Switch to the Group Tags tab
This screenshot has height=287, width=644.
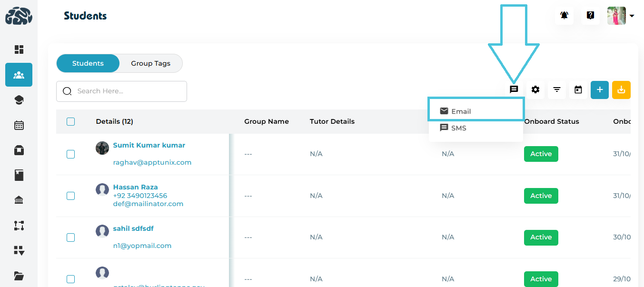[150, 63]
